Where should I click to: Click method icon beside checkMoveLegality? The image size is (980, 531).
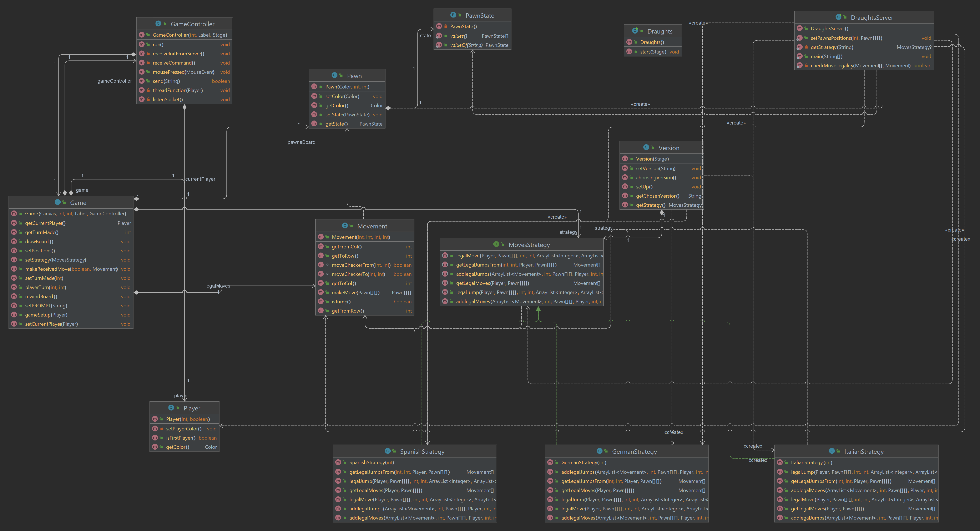tap(800, 65)
